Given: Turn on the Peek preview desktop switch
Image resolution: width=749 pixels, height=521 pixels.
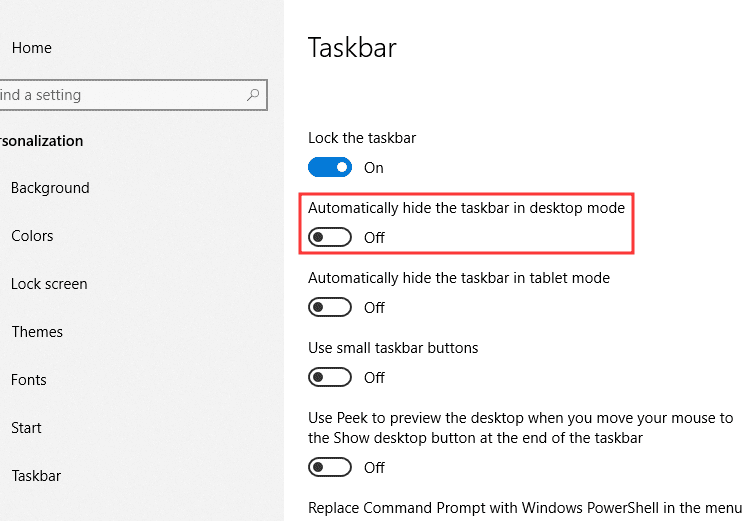Looking at the screenshot, I should pyautogui.click(x=330, y=467).
